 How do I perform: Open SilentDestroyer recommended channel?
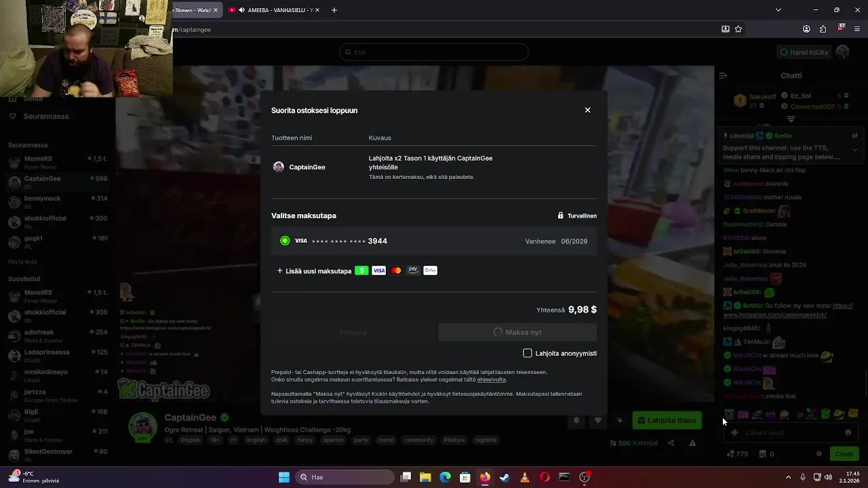coord(58,455)
